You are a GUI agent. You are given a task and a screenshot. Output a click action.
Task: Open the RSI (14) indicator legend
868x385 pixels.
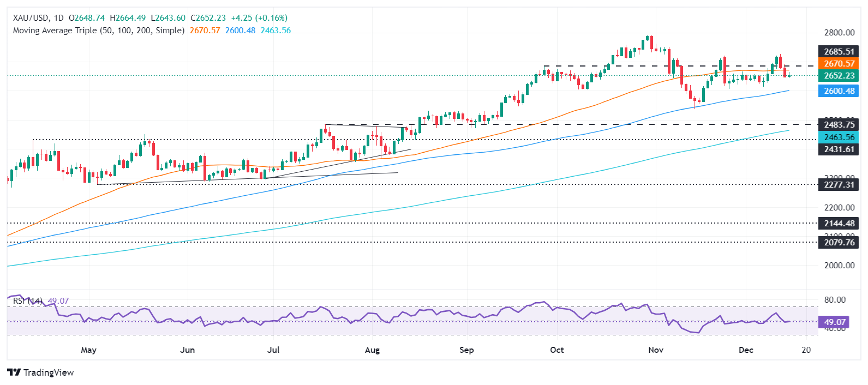tap(27, 301)
